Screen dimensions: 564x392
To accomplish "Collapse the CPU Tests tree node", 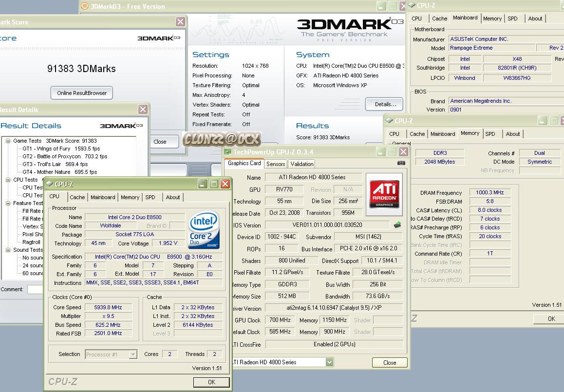I will click(x=8, y=180).
